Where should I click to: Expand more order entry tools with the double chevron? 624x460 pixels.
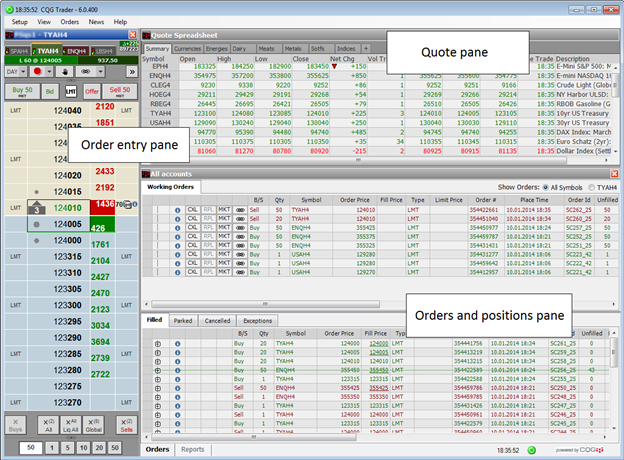(132, 72)
